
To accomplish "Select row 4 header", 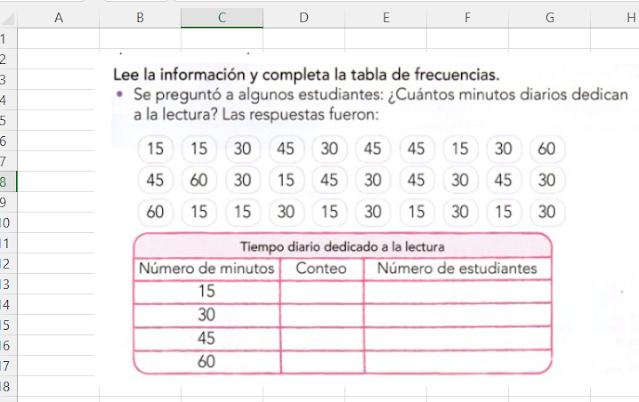I will 8,100.
